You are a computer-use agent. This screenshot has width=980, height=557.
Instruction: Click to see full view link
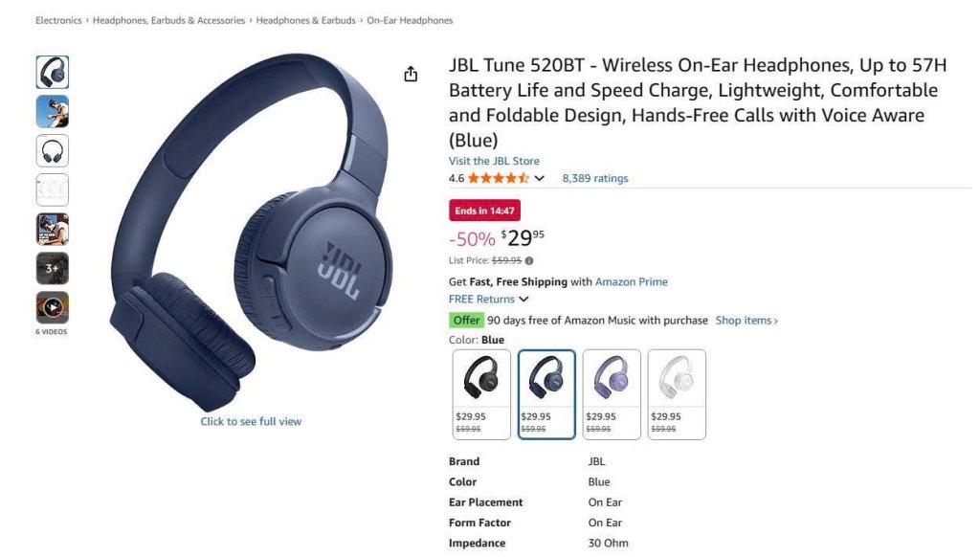point(251,421)
